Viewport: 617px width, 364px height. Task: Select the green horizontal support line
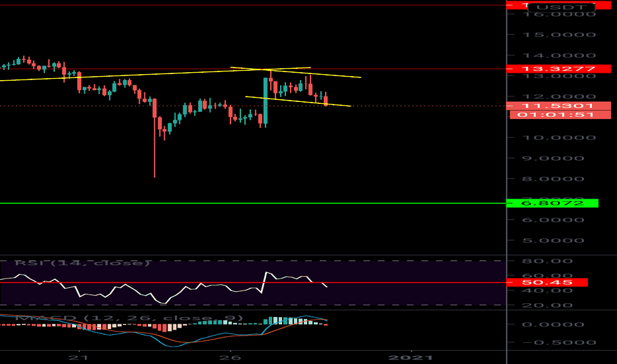[x=252, y=203]
